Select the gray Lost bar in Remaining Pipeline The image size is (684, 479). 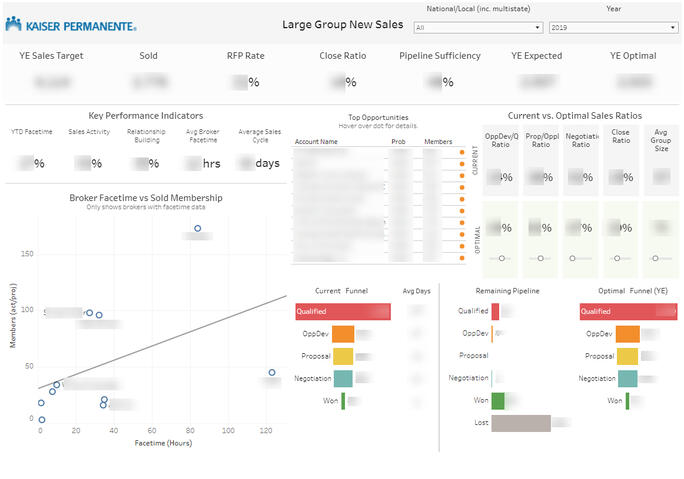(521, 423)
